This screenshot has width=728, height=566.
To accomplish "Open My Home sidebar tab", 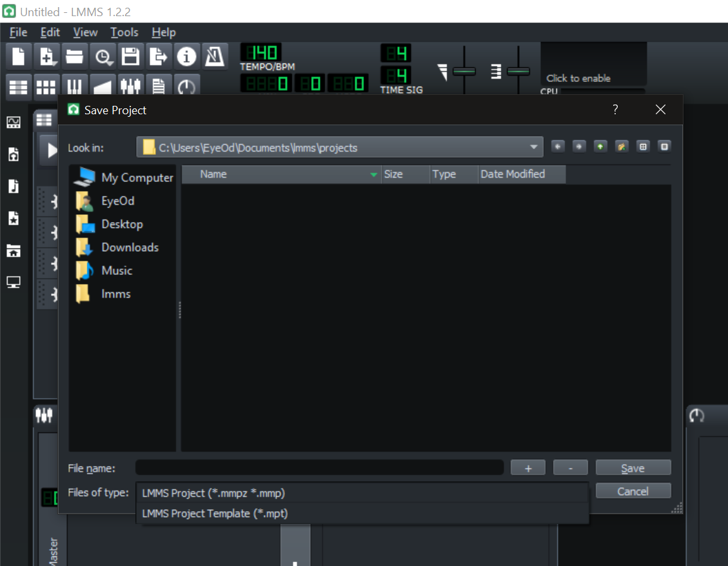I will click(14, 251).
